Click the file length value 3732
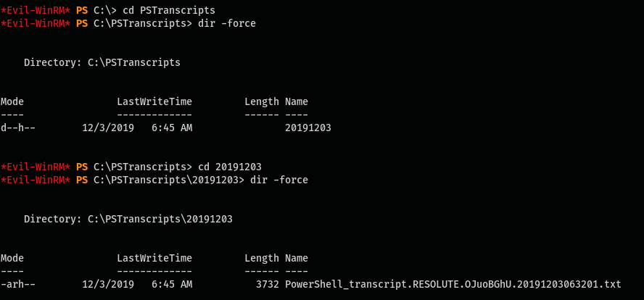This screenshot has height=300, width=644. (x=268, y=284)
